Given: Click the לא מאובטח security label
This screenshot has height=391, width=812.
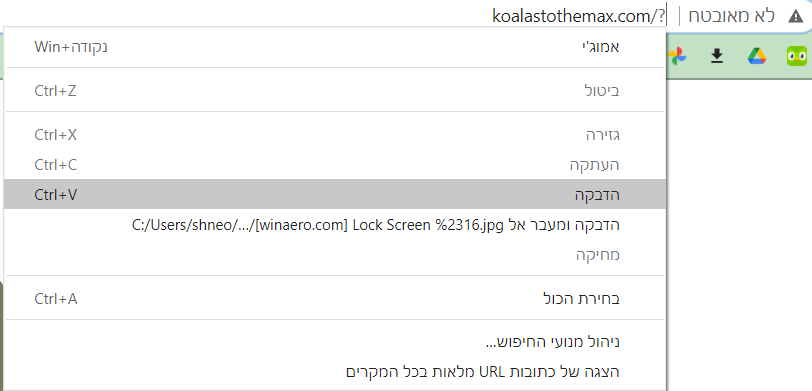Looking at the screenshot, I should coord(731,16).
